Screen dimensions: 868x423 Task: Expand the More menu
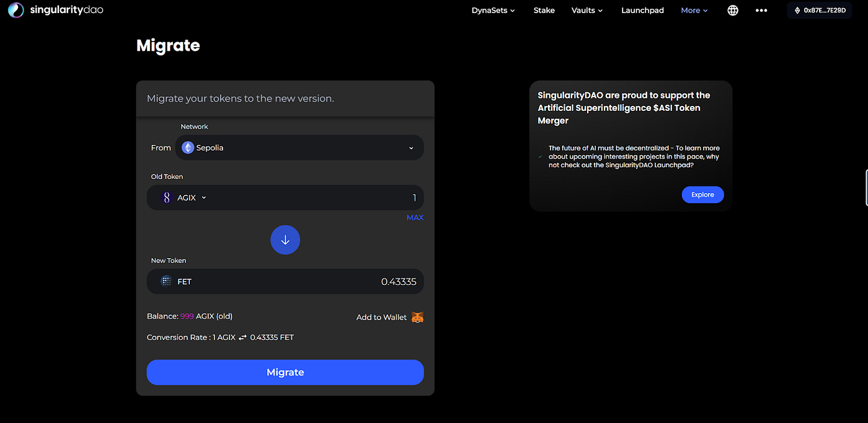point(694,11)
